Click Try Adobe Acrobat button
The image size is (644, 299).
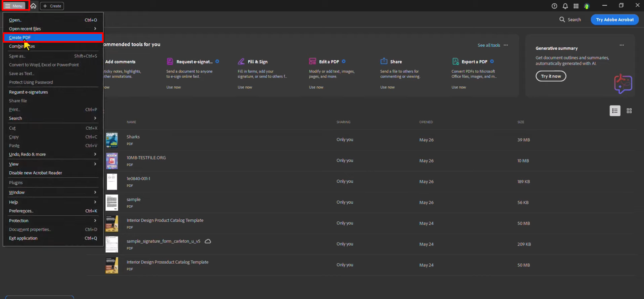click(614, 19)
